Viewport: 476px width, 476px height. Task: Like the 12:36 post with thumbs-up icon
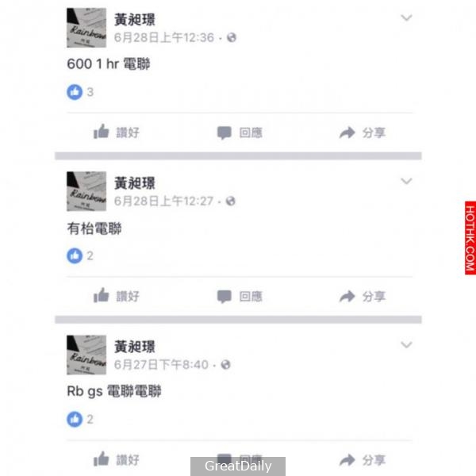[117, 132]
